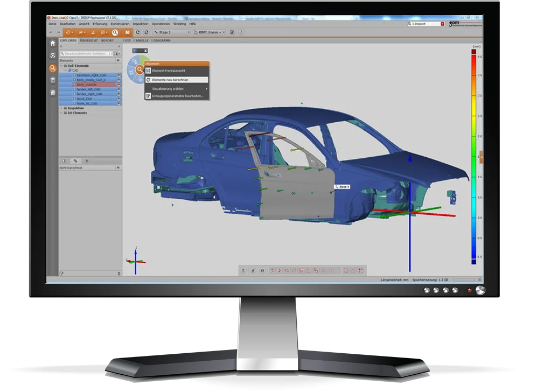The image size is (537, 392).
Task: Select the white magnifier icon in orange toolbar
Action: pos(115,32)
